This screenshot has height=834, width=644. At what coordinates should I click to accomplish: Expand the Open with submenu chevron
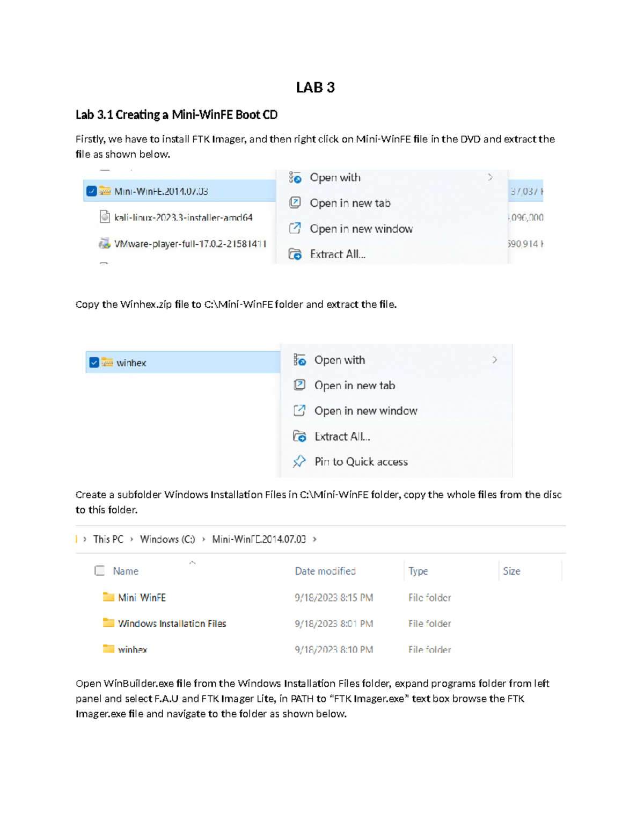(490, 177)
